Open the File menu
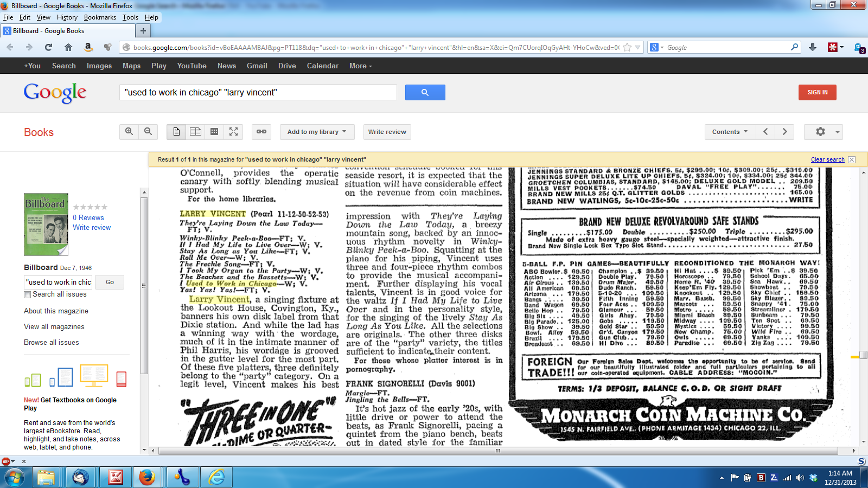 [8, 17]
